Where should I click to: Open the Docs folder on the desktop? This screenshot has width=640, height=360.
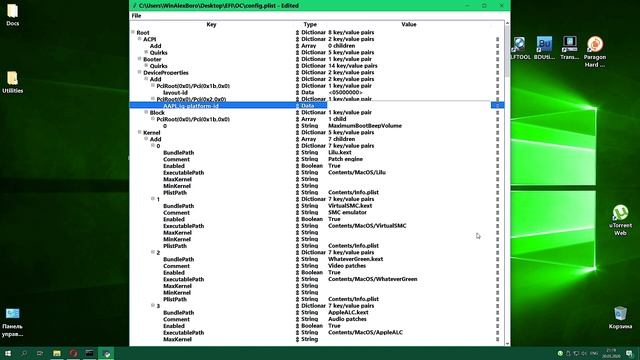13,15
